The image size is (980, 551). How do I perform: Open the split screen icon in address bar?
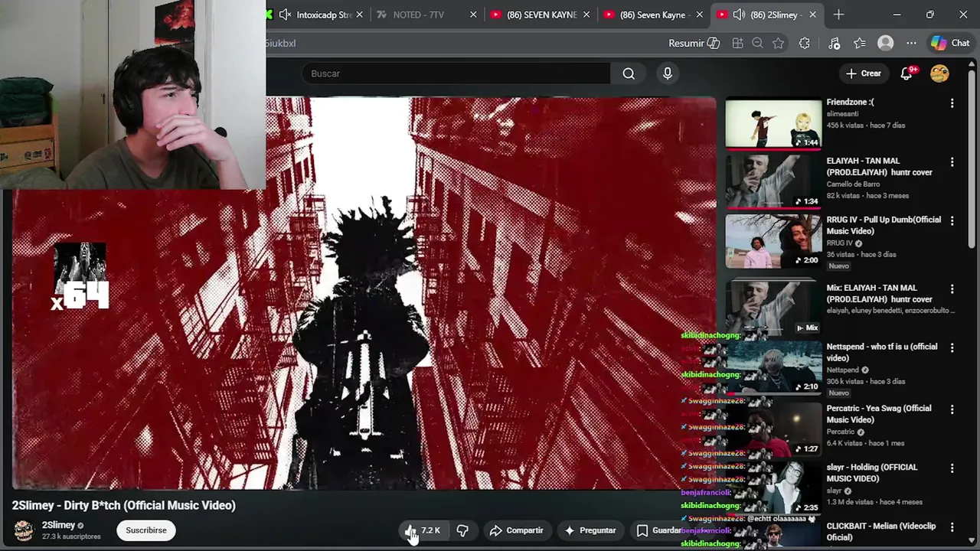738,44
